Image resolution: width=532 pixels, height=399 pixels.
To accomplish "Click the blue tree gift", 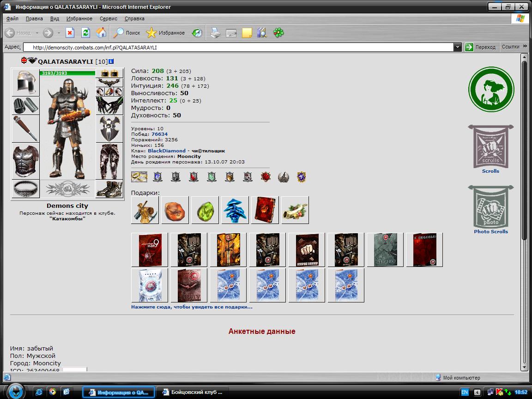I will [x=235, y=210].
